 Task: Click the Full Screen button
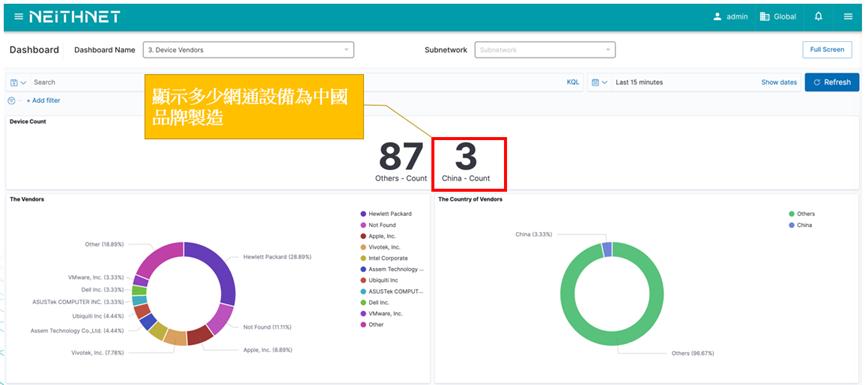(827, 50)
